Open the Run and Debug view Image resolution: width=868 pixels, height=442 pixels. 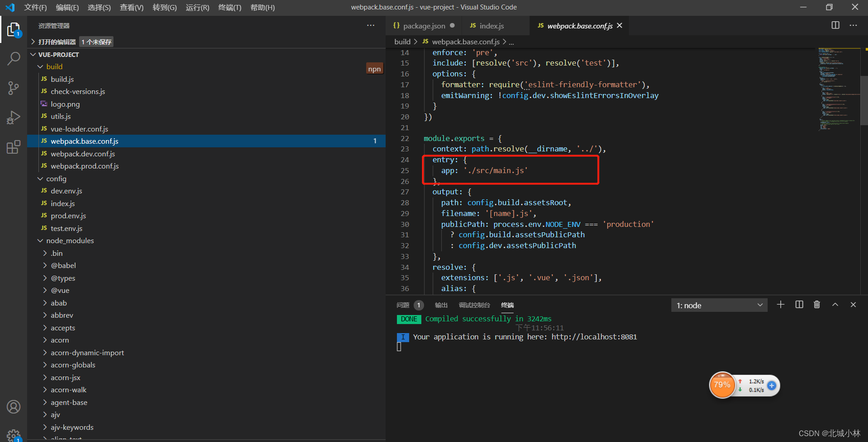pyautogui.click(x=14, y=118)
